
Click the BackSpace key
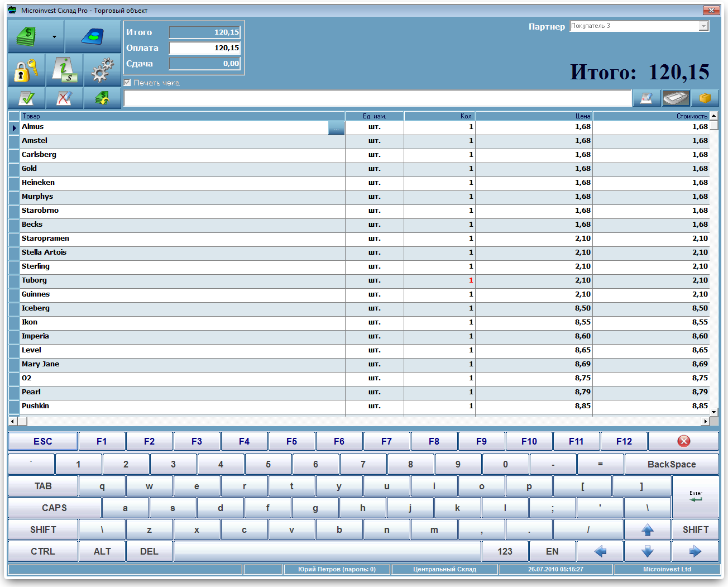[672, 464]
